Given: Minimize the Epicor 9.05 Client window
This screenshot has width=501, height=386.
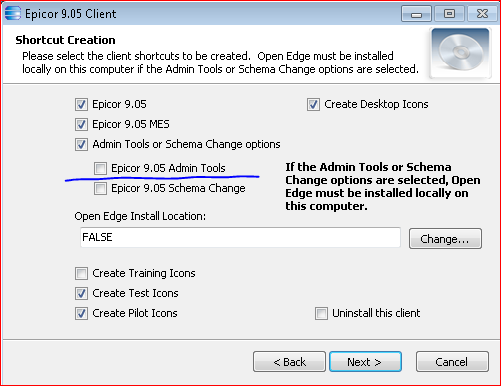Looking at the screenshot, I should [x=416, y=14].
